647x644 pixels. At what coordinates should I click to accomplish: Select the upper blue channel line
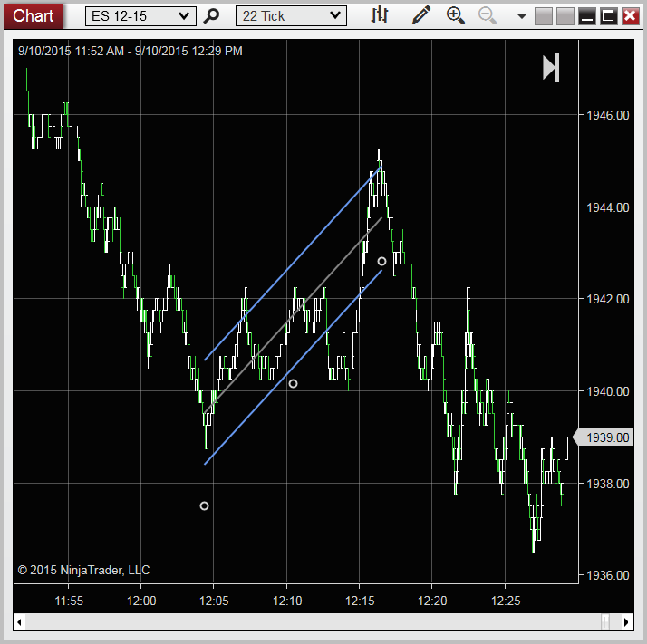293,263
